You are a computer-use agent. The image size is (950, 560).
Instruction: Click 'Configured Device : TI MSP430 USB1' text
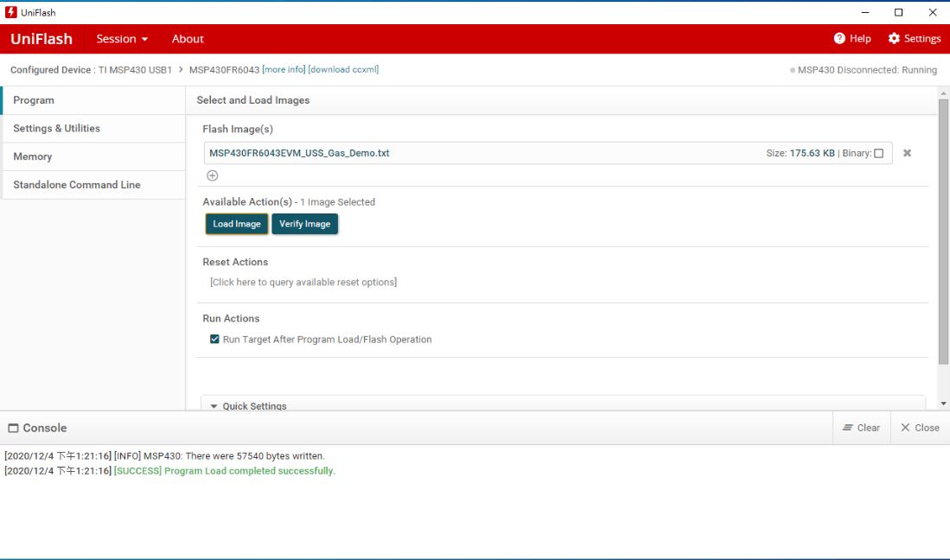(91, 70)
